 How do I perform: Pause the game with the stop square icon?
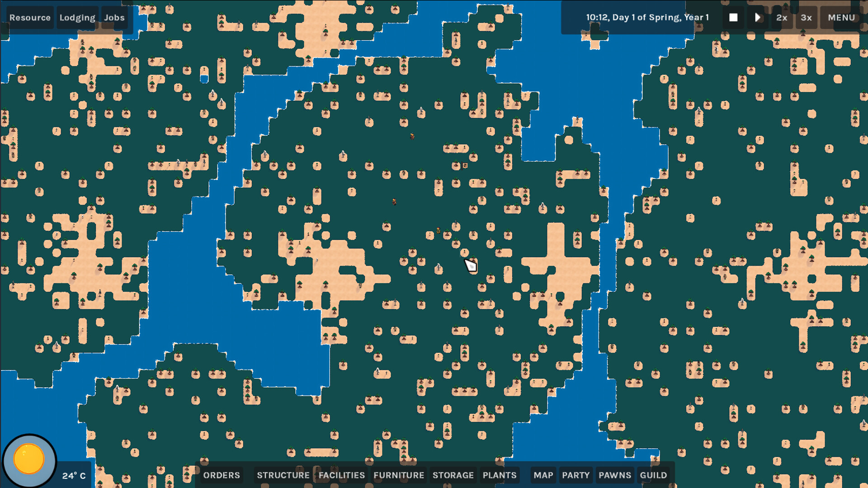click(733, 17)
